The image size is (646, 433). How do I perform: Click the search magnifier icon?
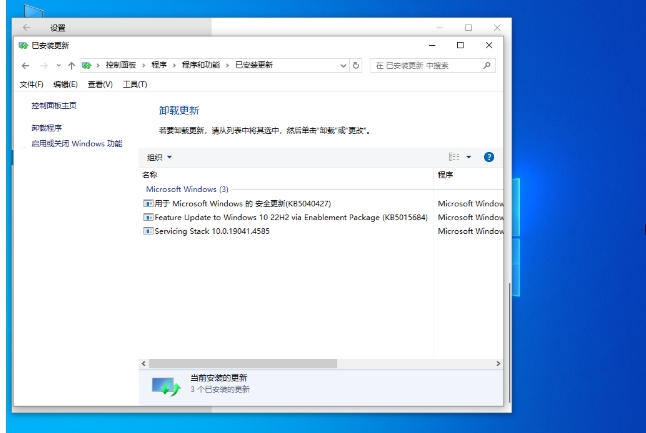coord(487,65)
